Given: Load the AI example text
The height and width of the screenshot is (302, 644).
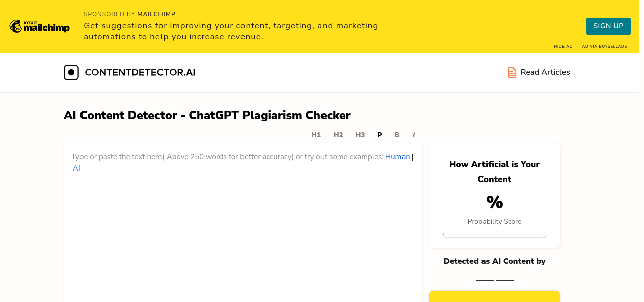Looking at the screenshot, I should pos(76,168).
